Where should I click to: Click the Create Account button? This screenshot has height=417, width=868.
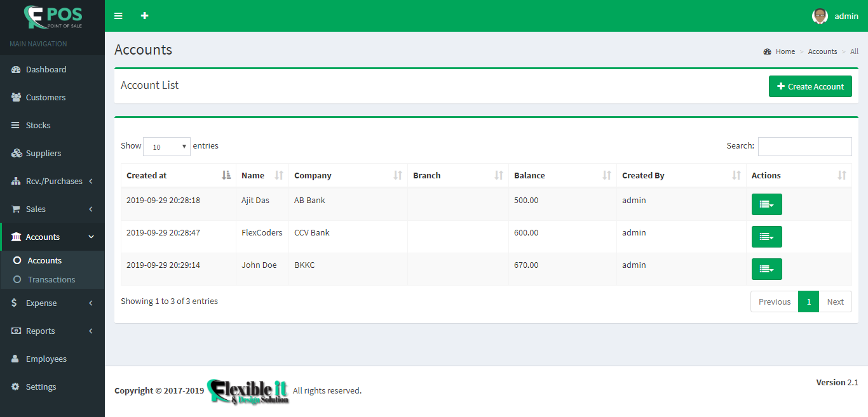tap(810, 86)
